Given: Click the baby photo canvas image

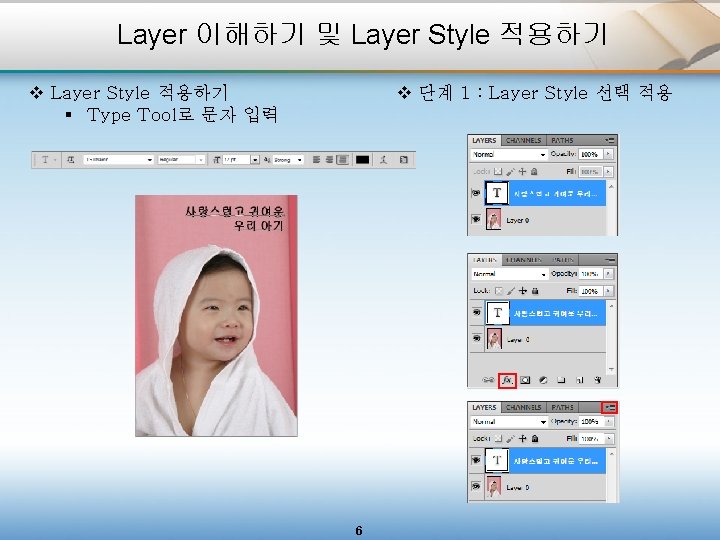Looking at the screenshot, I should (x=216, y=315).
